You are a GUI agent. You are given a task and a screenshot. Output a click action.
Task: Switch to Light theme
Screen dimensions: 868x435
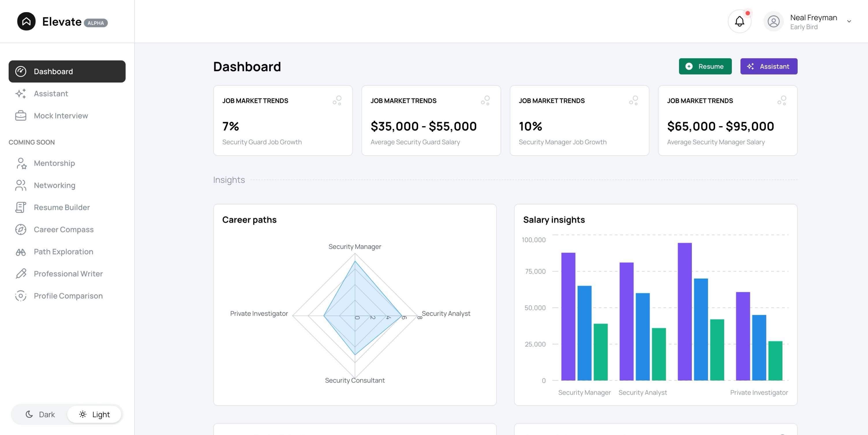(x=94, y=415)
